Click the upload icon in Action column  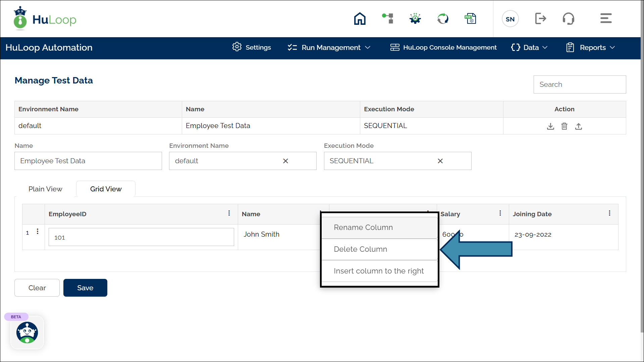pos(579,126)
